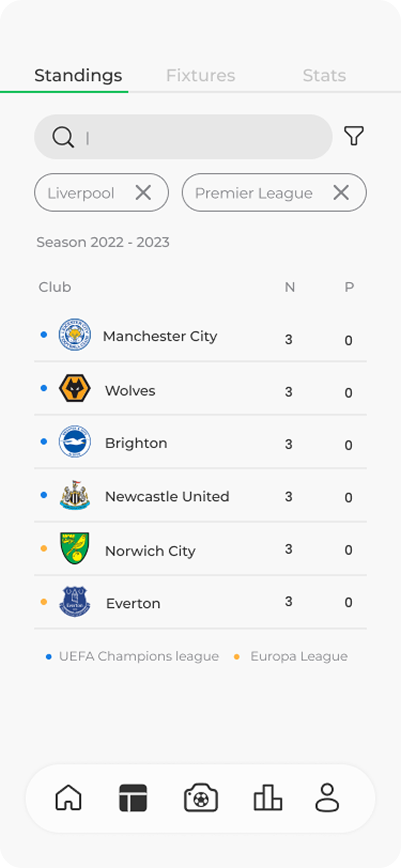Open the bar chart rankings icon
Image resolution: width=401 pixels, height=868 pixels.
[x=268, y=798]
